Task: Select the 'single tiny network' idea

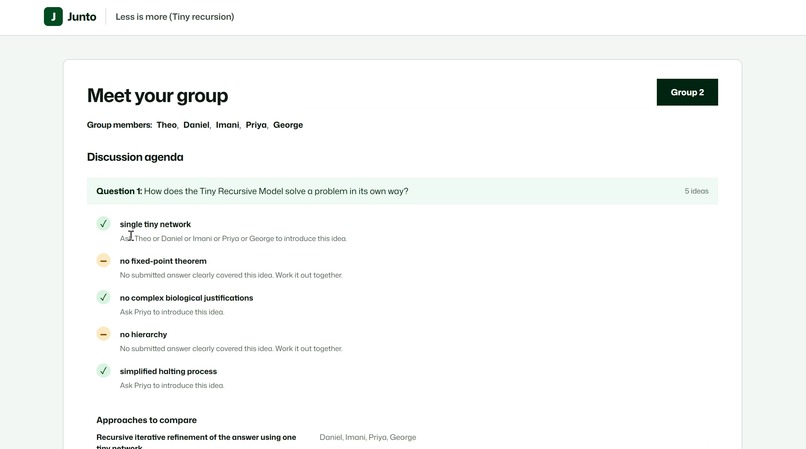Action: point(155,224)
